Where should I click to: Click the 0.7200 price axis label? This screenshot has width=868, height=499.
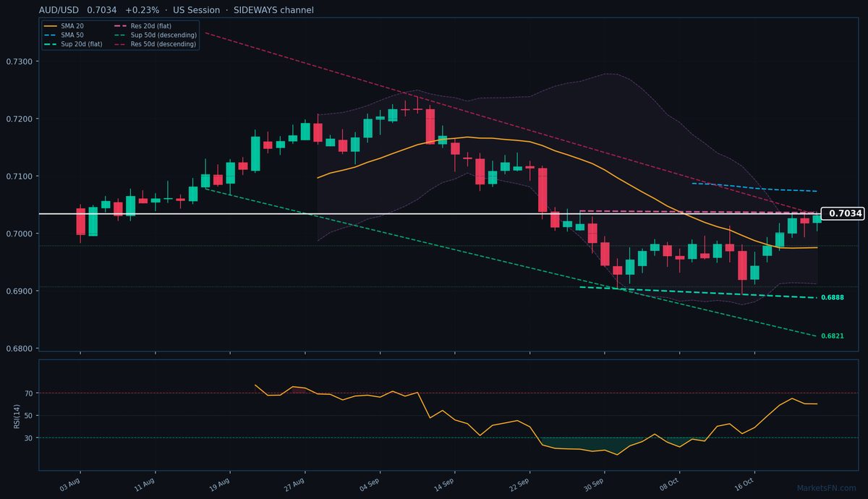(20, 119)
